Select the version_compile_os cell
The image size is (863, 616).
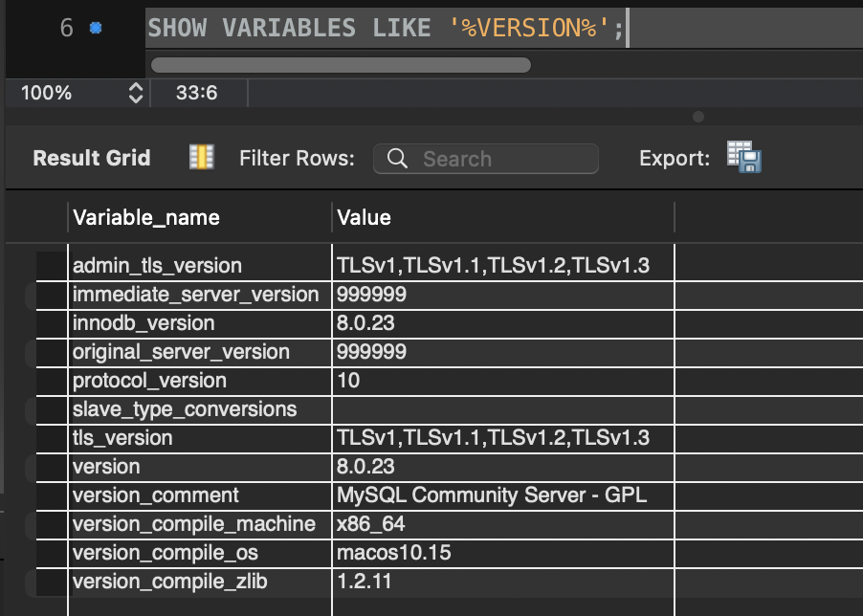[x=200, y=553]
